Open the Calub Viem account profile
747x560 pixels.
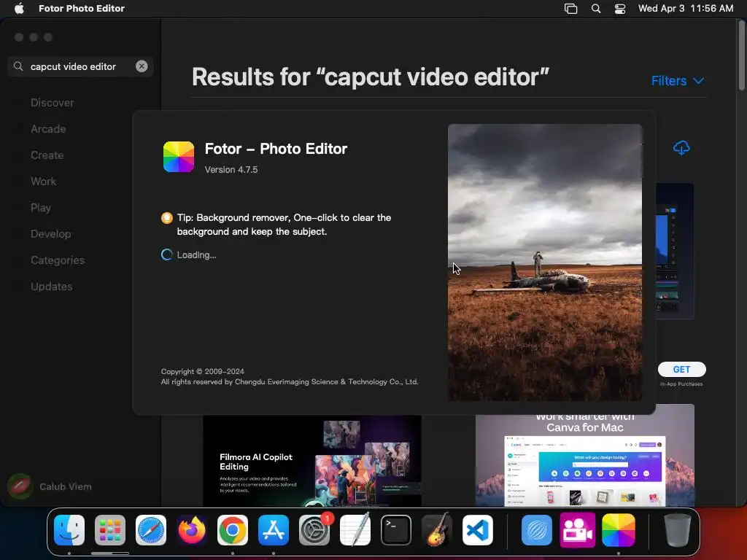(x=50, y=486)
